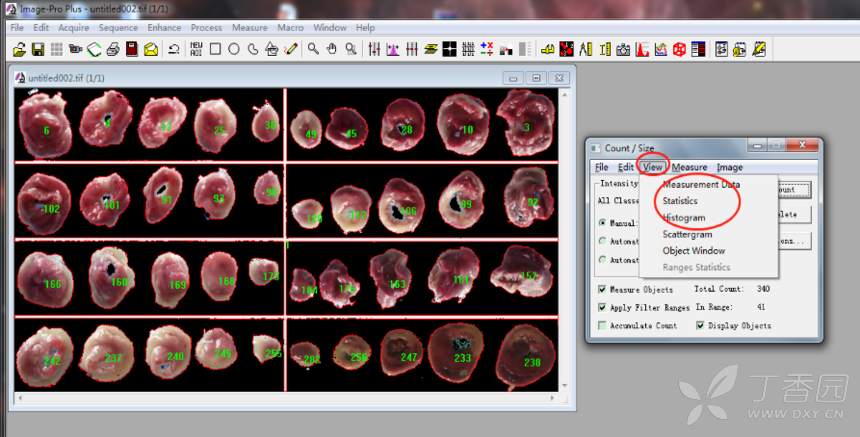Click the Undo arrow icon
Screen dimensions: 860x437
coord(174,49)
